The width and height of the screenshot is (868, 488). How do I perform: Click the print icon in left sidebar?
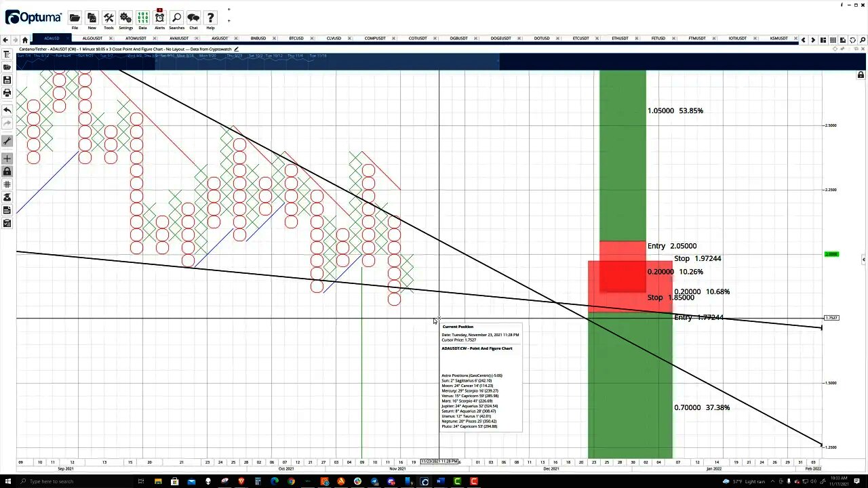coord(7,93)
